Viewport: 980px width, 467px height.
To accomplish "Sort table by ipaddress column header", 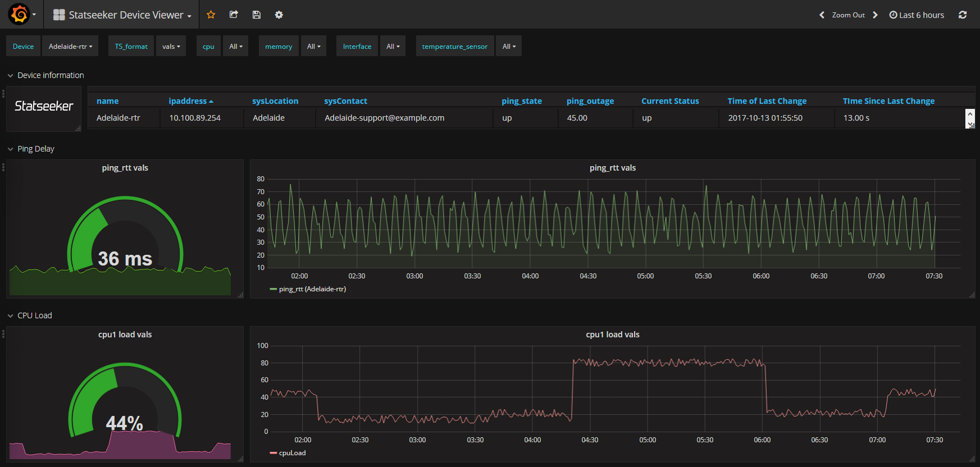I will click(x=191, y=101).
